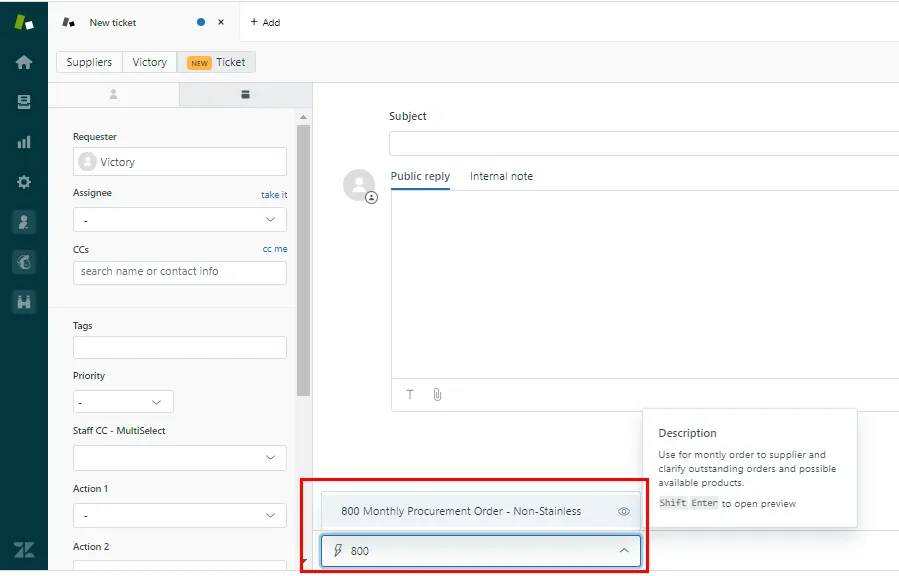
Task: Open the Action 1 dropdown
Action: pyautogui.click(x=179, y=515)
